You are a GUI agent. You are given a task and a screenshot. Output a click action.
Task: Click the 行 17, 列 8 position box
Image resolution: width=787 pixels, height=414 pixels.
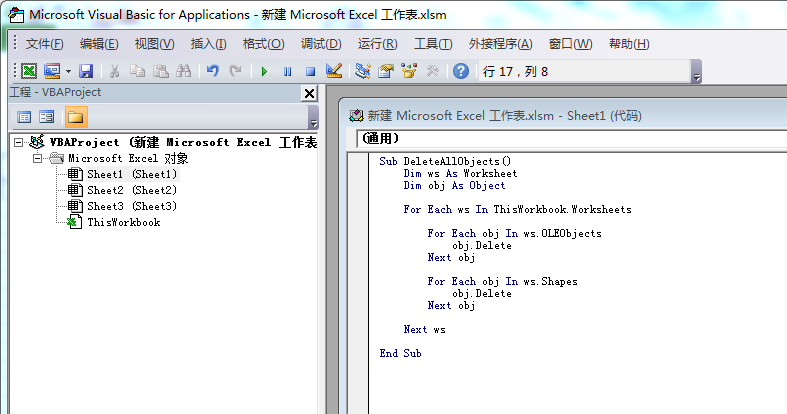tap(585, 71)
